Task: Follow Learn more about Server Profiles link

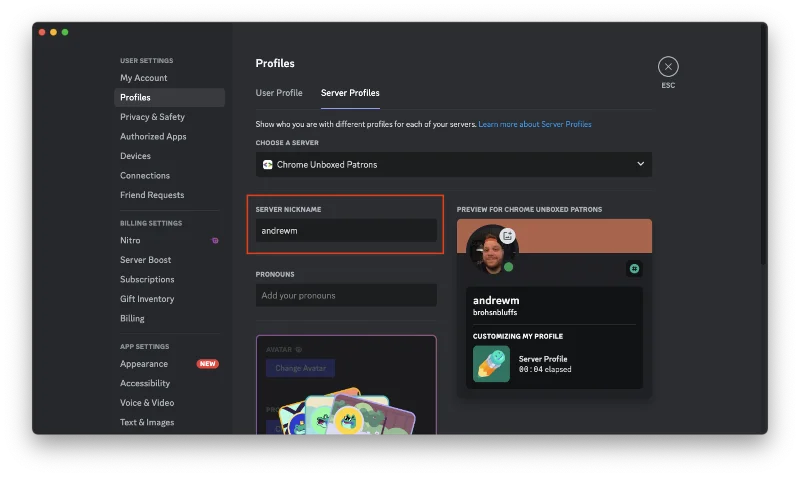Action: (535, 124)
